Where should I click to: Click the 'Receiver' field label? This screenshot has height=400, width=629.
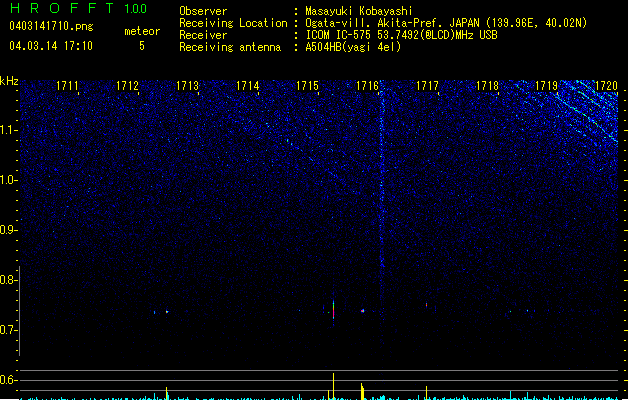tap(203, 35)
